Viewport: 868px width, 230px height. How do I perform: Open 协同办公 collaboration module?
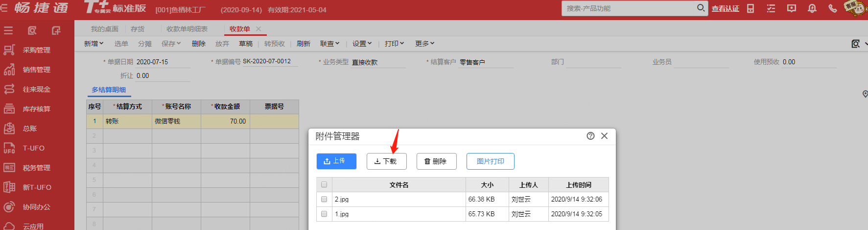[37, 207]
